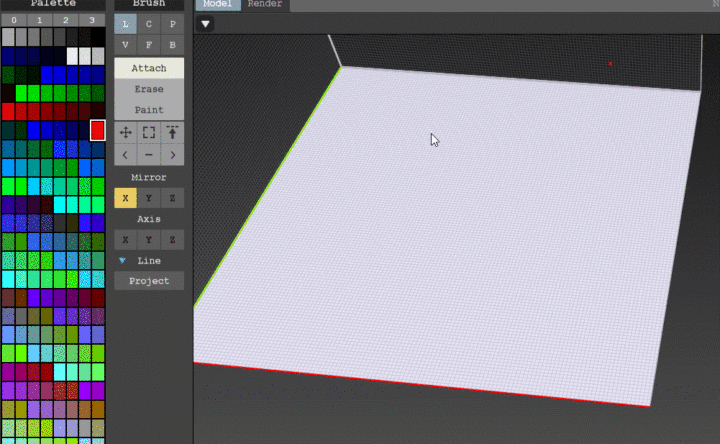Collapse the Line section triangle
The height and width of the screenshot is (444, 720).
point(122,260)
